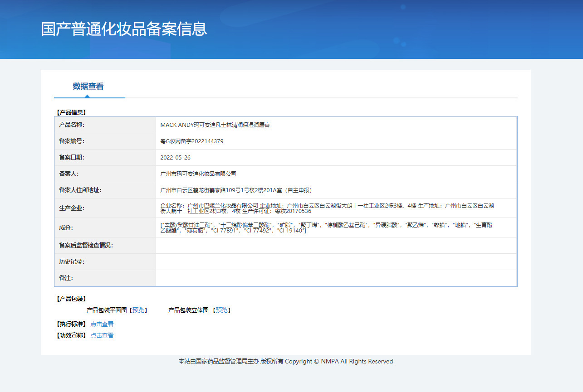This screenshot has width=583, height=392.
Task: Click the NMPA copyright footer text
Action: [x=285, y=361]
